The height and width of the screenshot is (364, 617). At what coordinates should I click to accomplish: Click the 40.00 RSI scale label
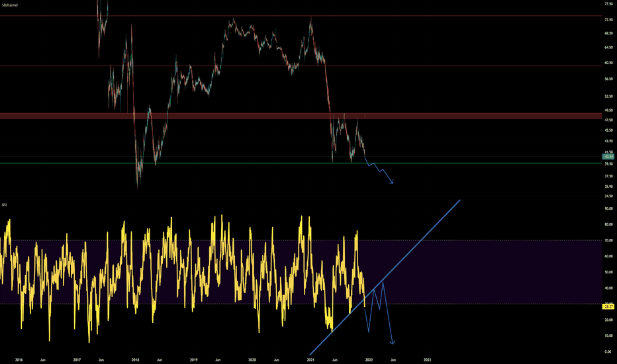608,288
